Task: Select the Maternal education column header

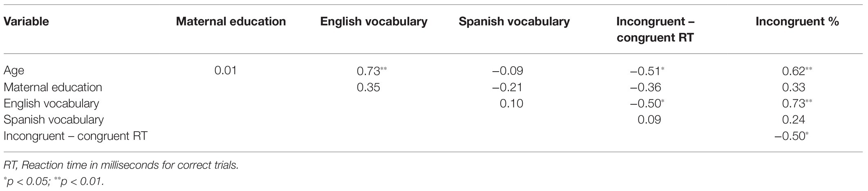Action: click(231, 22)
